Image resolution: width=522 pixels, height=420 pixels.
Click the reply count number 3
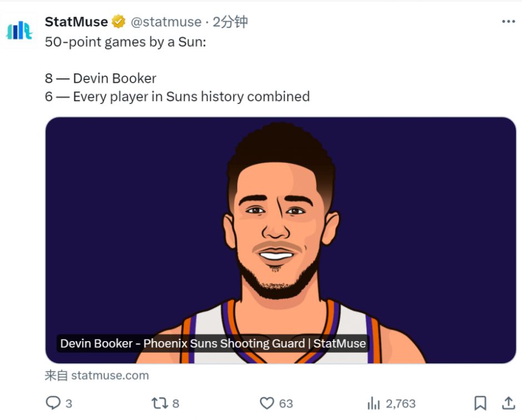coord(69,403)
